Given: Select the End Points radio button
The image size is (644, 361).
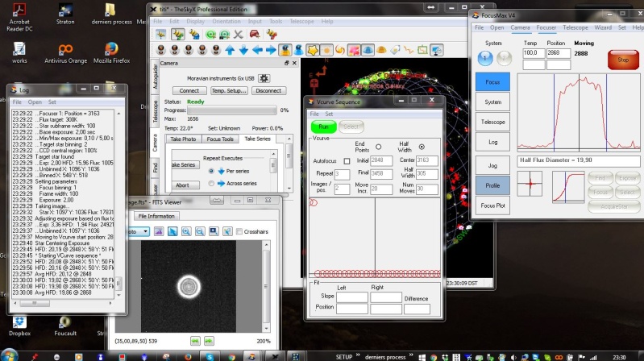Looking at the screenshot, I should [x=378, y=147].
